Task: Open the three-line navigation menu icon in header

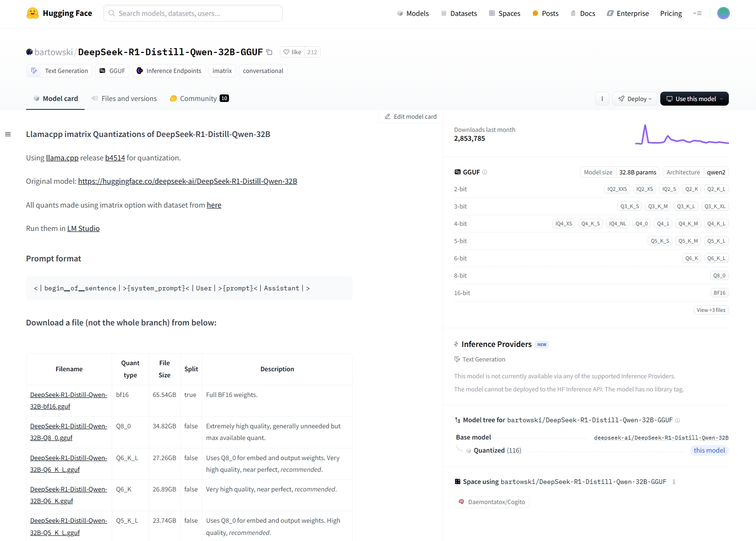Action: pos(698,13)
